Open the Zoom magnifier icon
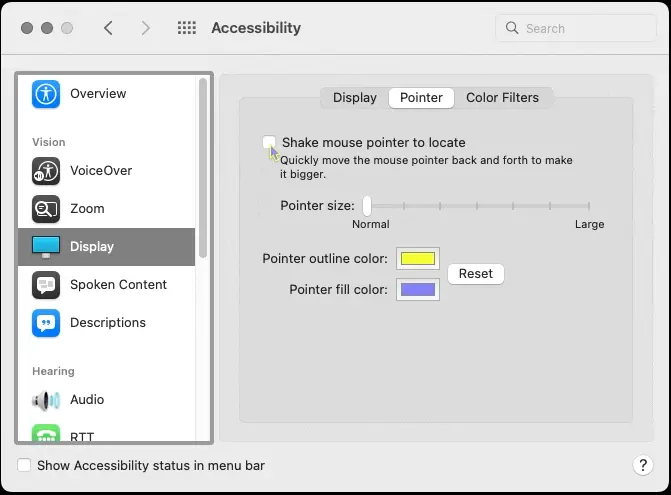The image size is (671, 495). point(46,209)
